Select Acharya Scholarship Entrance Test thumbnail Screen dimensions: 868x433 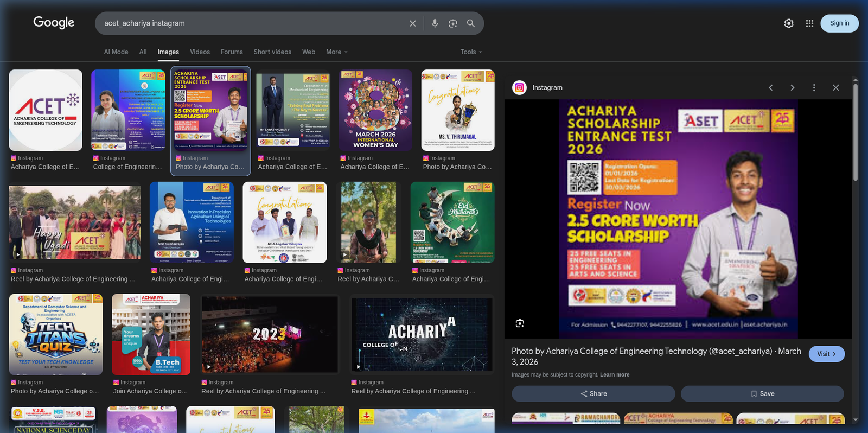click(210, 110)
